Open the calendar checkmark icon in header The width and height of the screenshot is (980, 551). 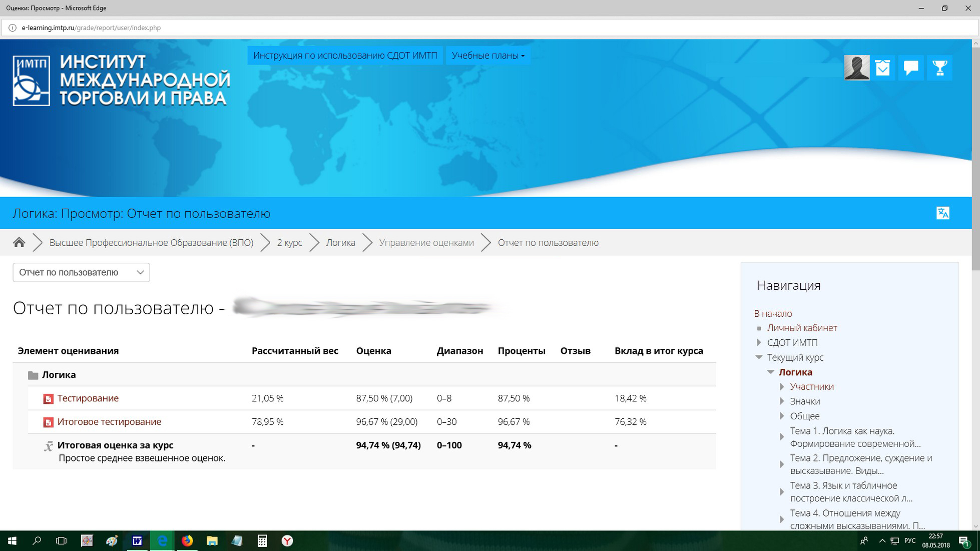883,68
